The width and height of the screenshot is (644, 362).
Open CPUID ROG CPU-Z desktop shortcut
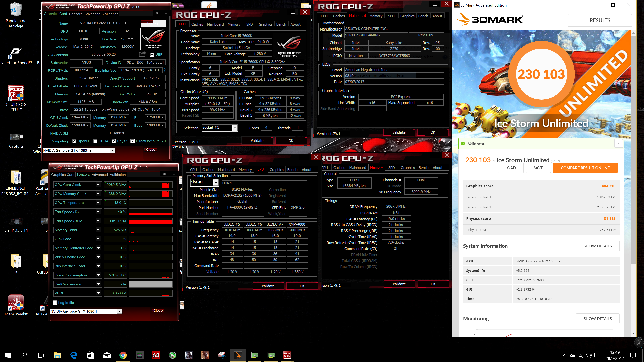coord(16,98)
